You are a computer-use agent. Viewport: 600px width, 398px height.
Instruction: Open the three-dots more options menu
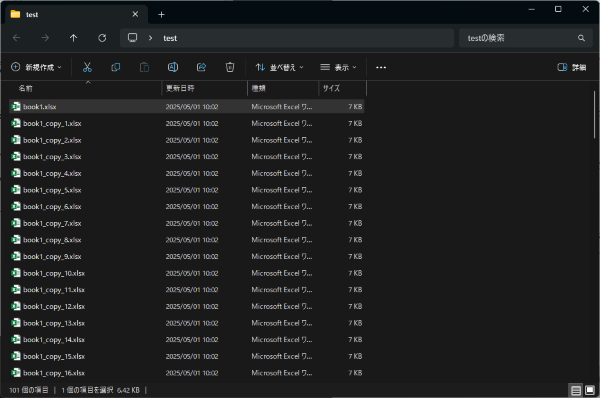pyautogui.click(x=381, y=67)
